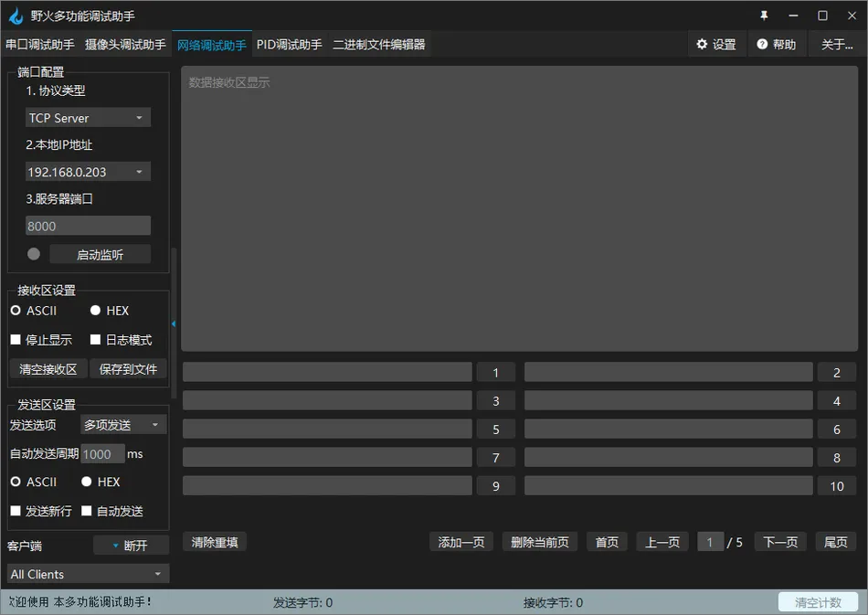Select ASCII in send settings
This screenshot has height=615, width=868.
[x=34, y=482]
